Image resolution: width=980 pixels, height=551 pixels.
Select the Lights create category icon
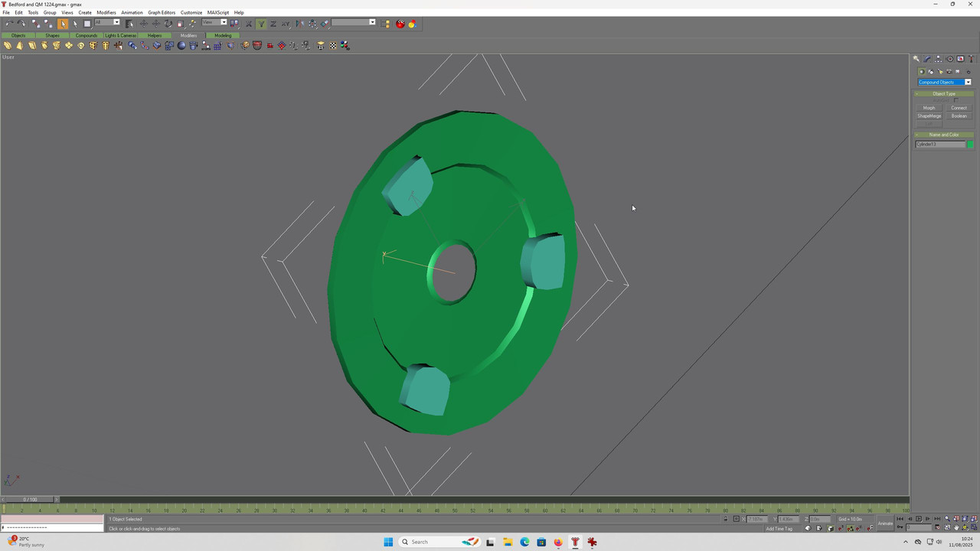click(940, 71)
